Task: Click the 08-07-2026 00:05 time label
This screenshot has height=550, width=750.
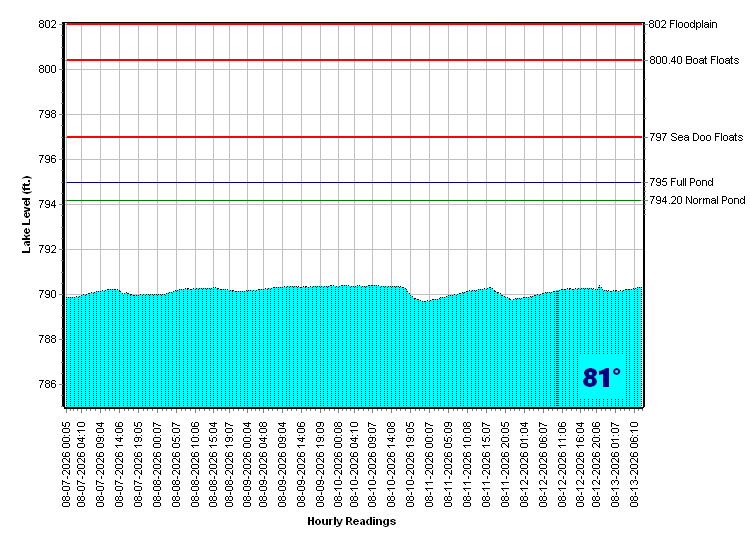Action: tap(66, 464)
